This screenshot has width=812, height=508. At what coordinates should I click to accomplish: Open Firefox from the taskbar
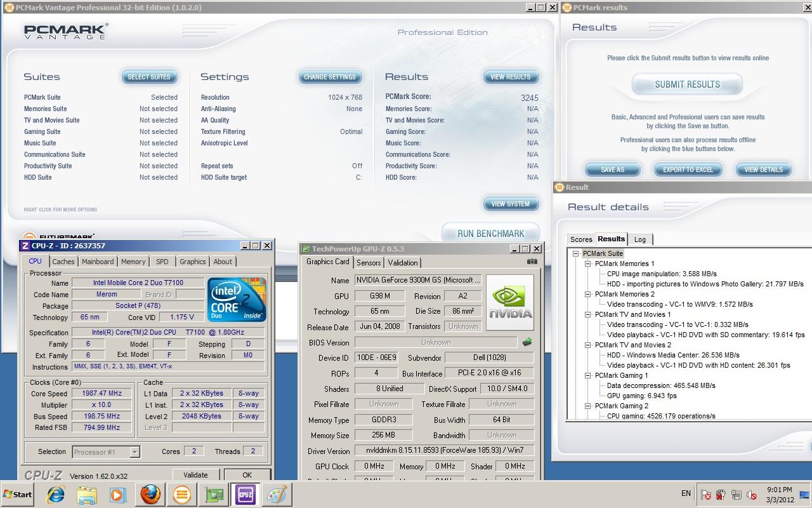(x=150, y=495)
